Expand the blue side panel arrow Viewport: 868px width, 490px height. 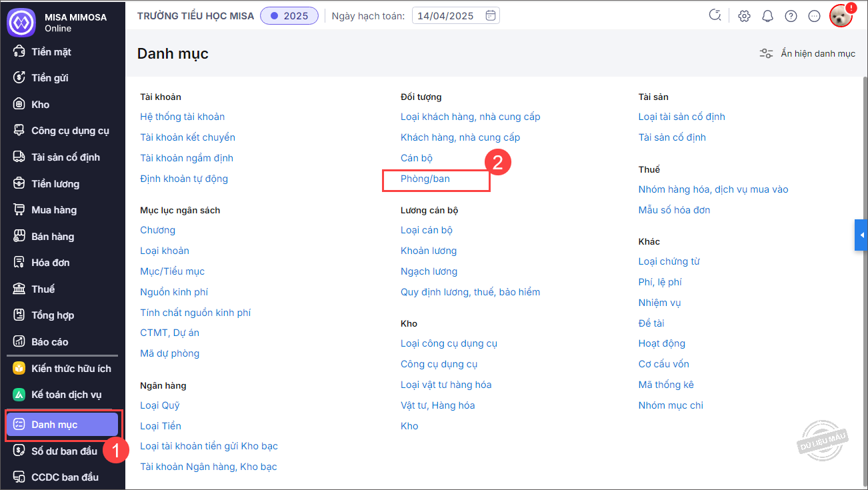[x=861, y=235]
